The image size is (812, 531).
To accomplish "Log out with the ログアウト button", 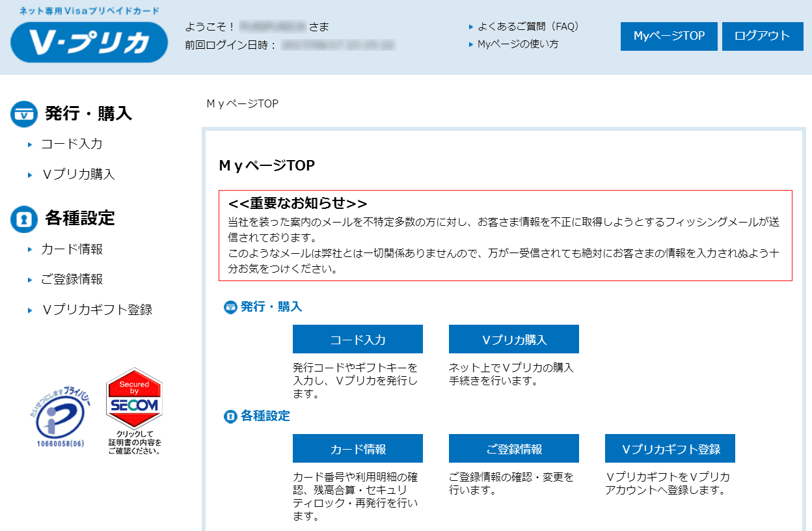I will [x=762, y=36].
